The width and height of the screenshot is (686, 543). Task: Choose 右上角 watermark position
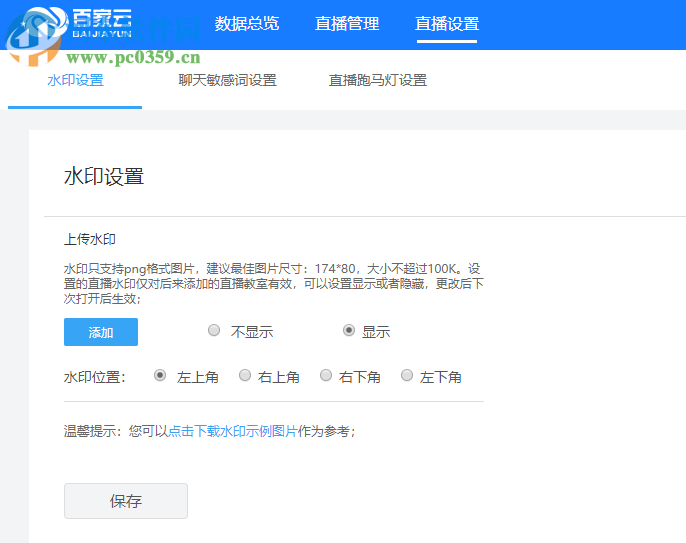coord(245,375)
